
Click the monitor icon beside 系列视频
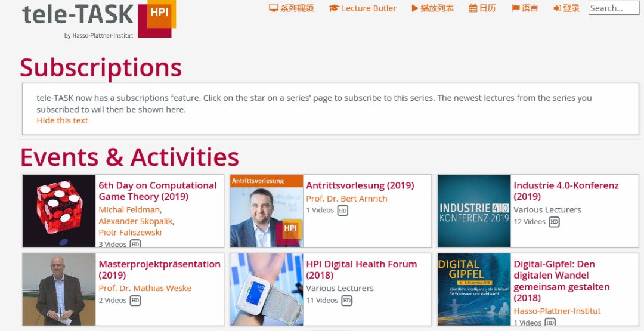click(x=274, y=8)
